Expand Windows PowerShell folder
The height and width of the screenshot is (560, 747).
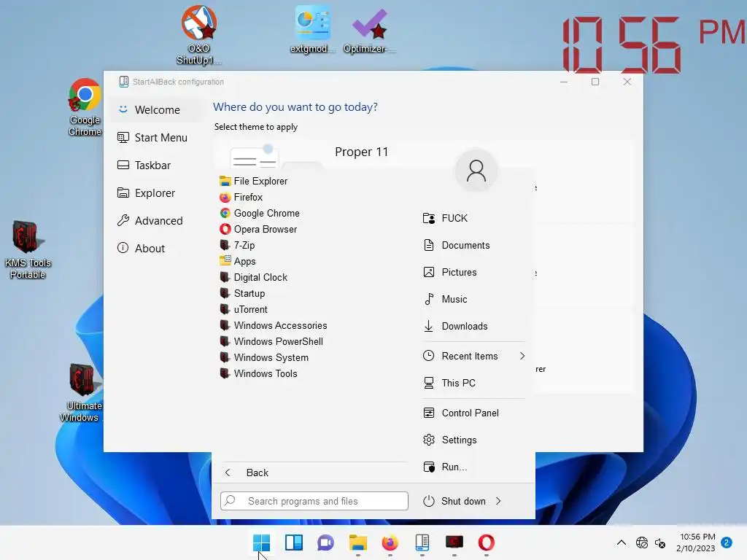(x=271, y=341)
